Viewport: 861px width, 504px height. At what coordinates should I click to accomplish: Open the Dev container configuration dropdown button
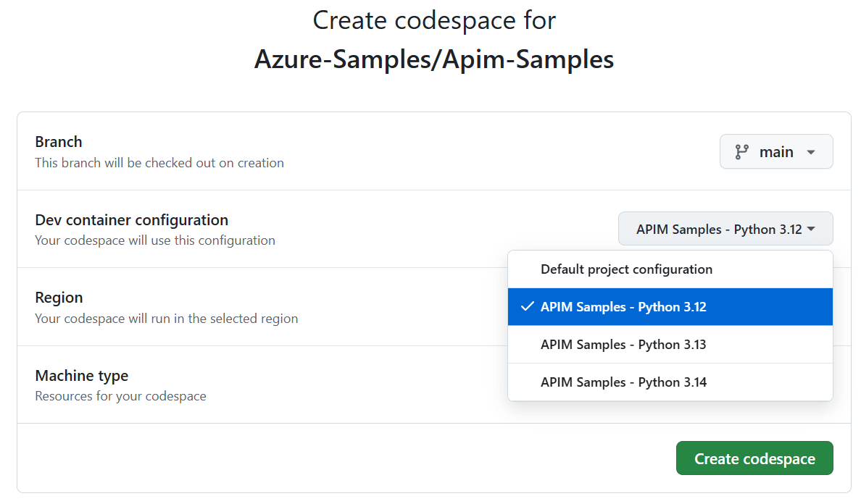click(725, 229)
